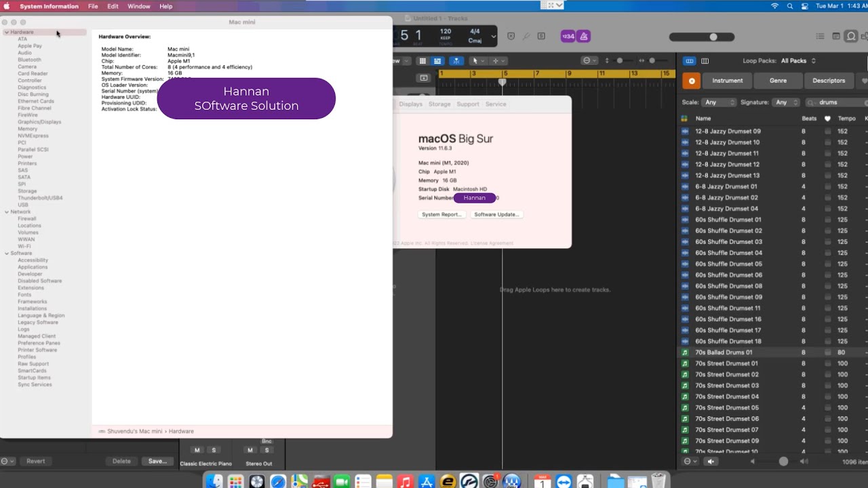Open the Note Pad icon in Logic
Image resolution: width=868 pixels, height=488 pixels.
(x=835, y=37)
